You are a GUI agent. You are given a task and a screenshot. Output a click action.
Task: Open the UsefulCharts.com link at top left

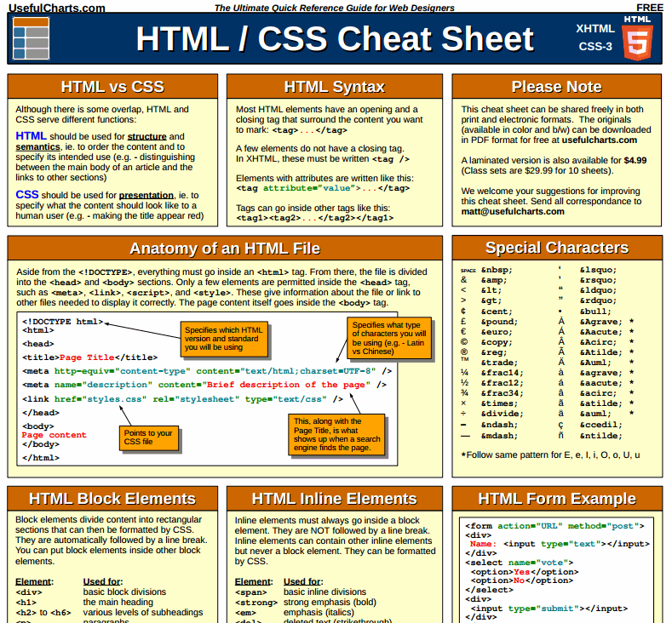56,8
